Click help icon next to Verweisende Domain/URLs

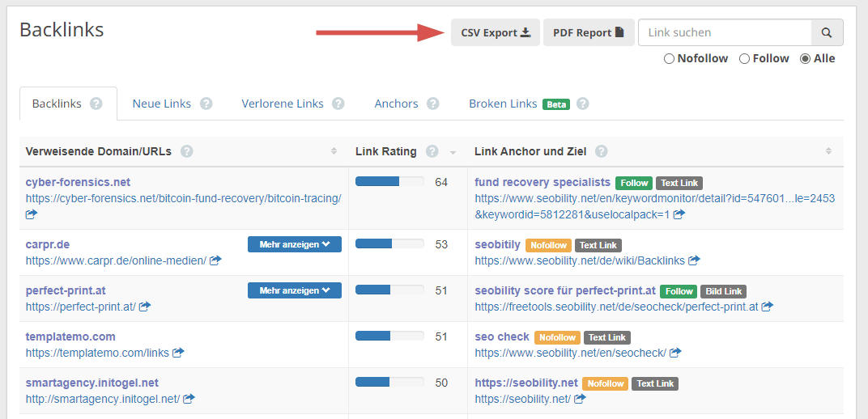point(187,151)
